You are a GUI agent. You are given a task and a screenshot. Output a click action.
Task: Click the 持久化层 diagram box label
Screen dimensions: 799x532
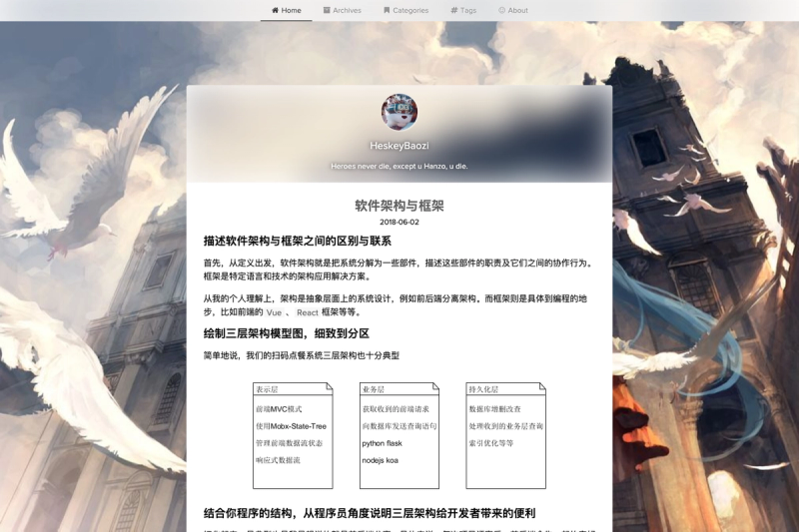click(483, 389)
